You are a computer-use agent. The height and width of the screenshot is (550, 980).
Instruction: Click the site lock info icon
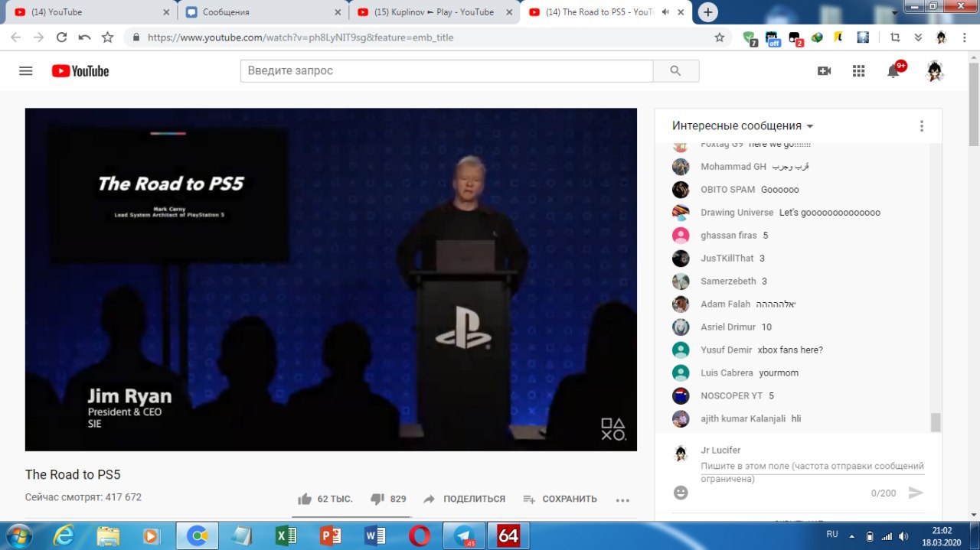[136, 37]
